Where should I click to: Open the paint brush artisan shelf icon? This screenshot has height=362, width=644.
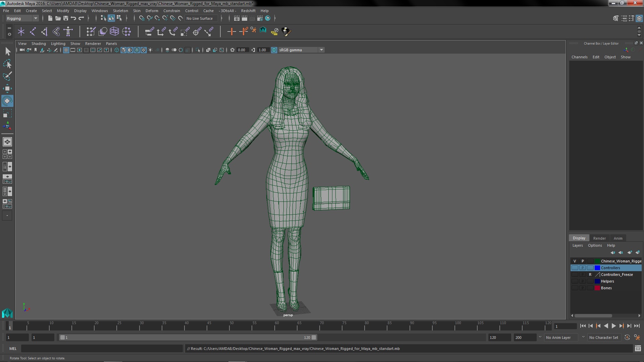pyautogui.click(x=286, y=32)
